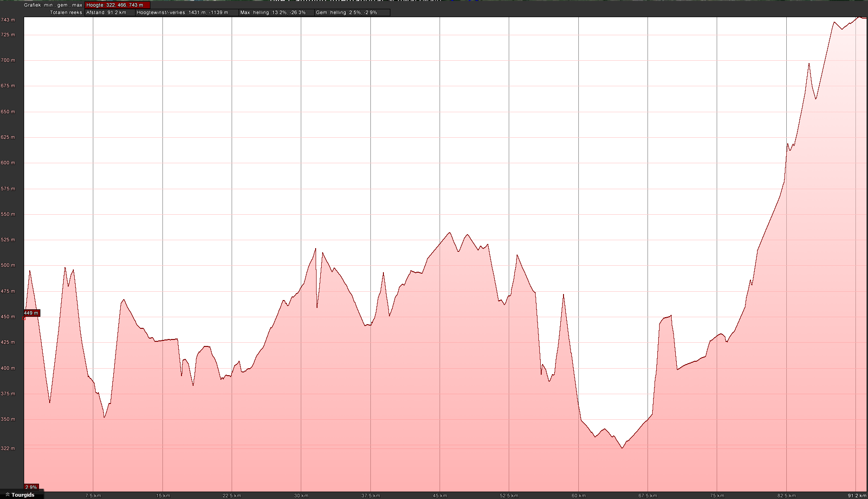
Task: Click the 7.5 km distance axis label
Action: pyautogui.click(x=93, y=495)
